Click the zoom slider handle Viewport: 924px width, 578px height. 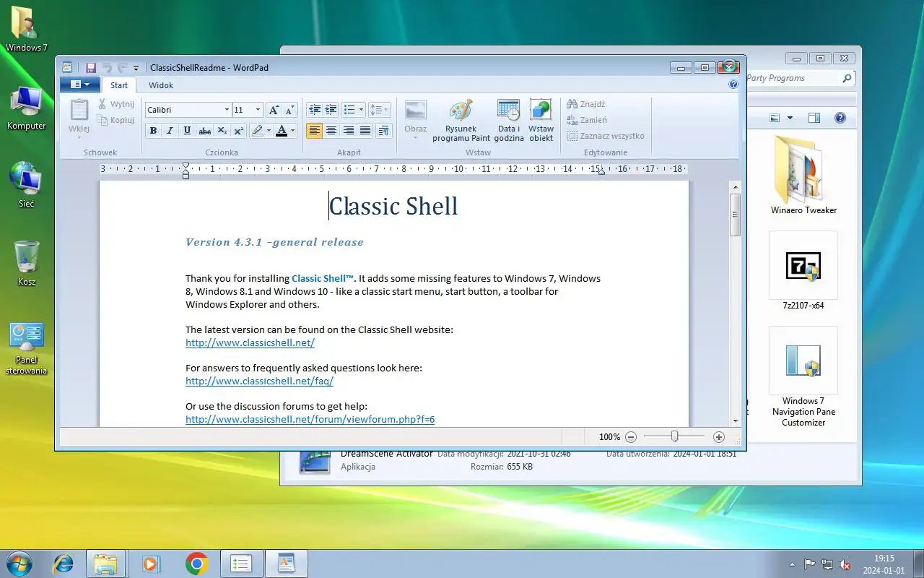674,436
